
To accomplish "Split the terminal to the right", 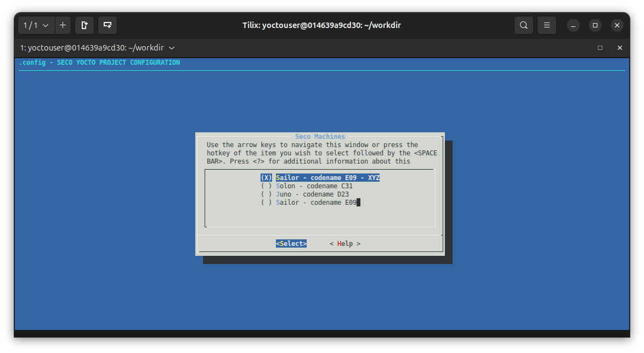I will pyautogui.click(x=84, y=25).
